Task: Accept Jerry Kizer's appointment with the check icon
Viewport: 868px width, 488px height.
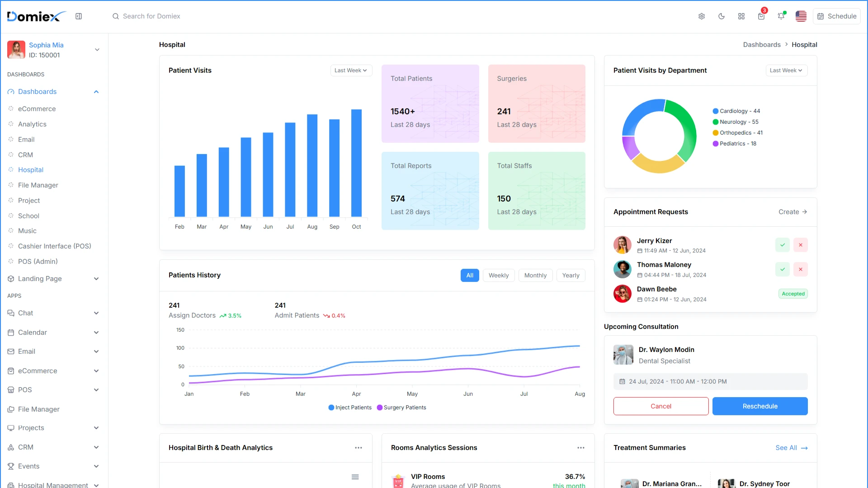Action: (783, 245)
